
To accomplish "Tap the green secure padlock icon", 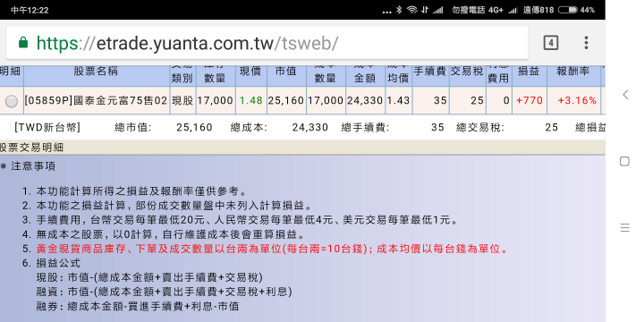I will click(23, 42).
